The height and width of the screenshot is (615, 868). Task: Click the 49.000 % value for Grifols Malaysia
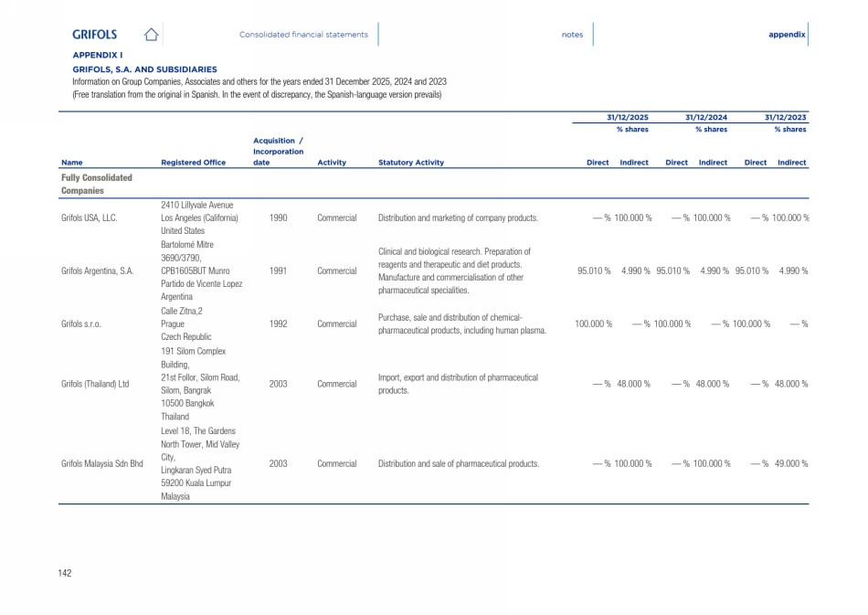[789, 463]
